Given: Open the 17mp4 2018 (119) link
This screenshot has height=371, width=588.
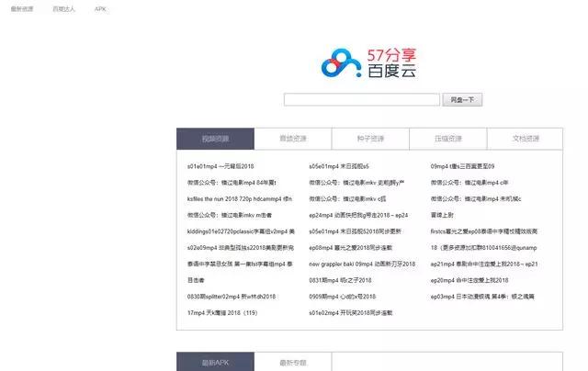Looking at the screenshot, I should tap(222, 312).
